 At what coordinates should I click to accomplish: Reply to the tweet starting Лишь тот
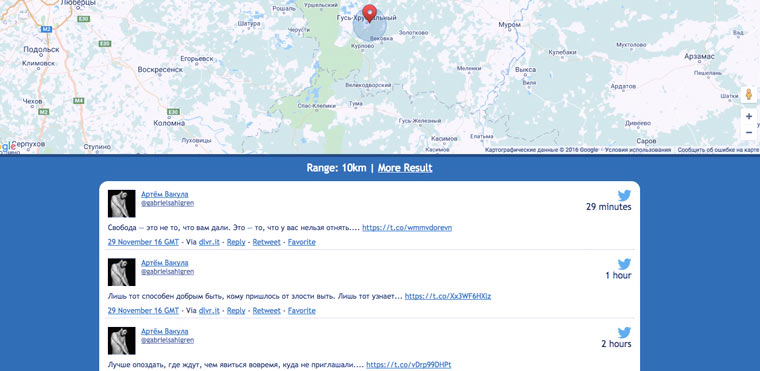(236, 310)
